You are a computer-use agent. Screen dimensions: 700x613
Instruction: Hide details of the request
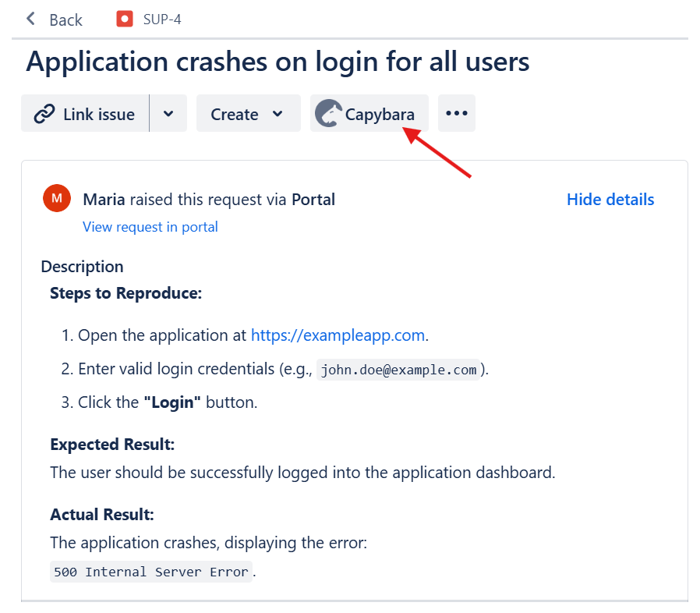point(610,200)
